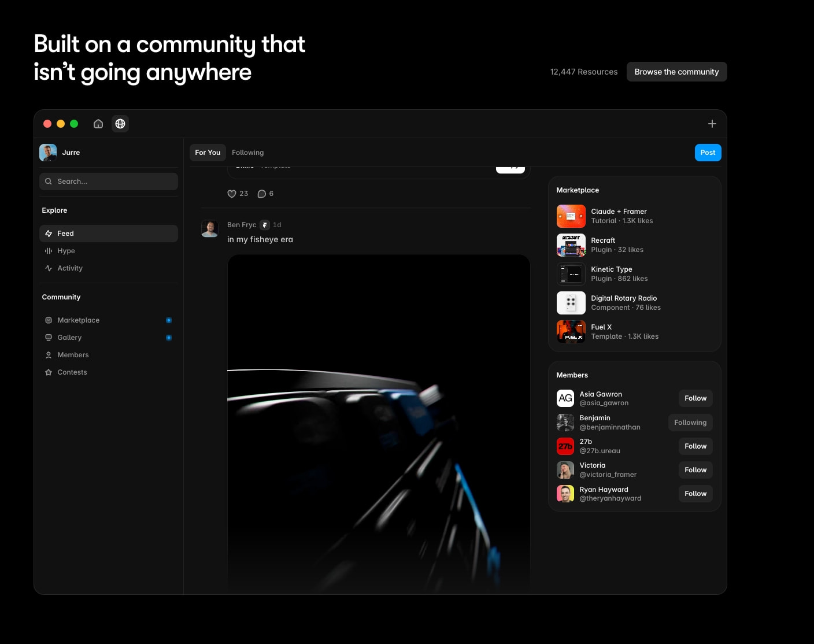Click the search magnifier icon
Viewport: 814px width, 644px height.
click(x=49, y=182)
